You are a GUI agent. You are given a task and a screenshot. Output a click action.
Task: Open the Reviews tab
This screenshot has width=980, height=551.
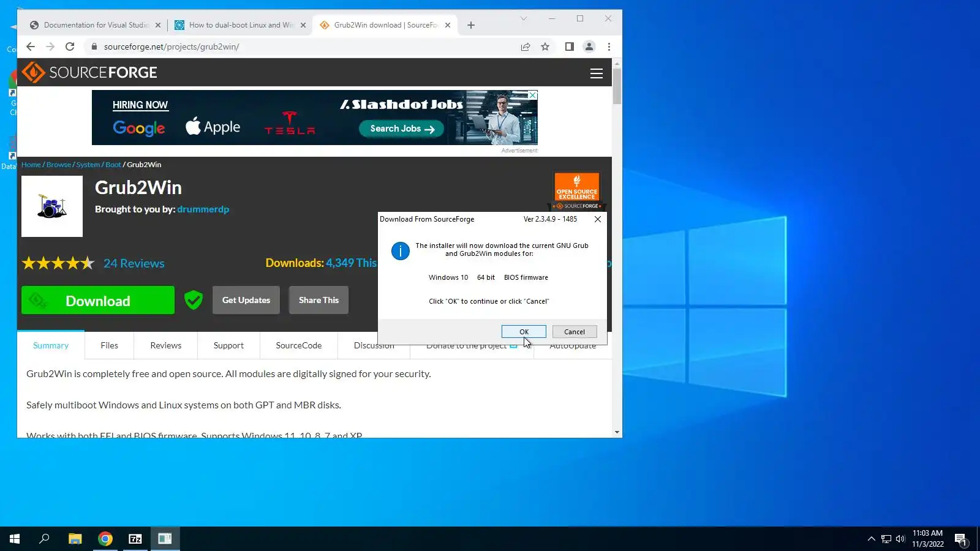[166, 345]
